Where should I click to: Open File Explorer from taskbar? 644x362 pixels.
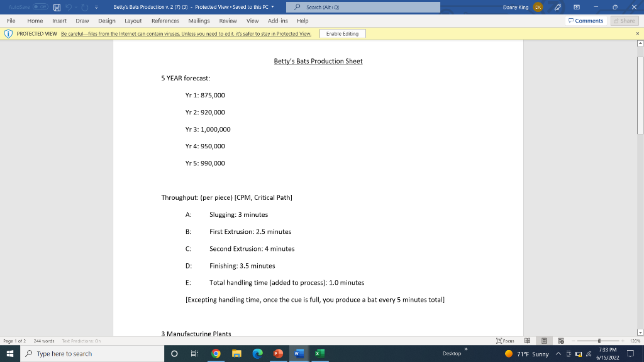236,353
